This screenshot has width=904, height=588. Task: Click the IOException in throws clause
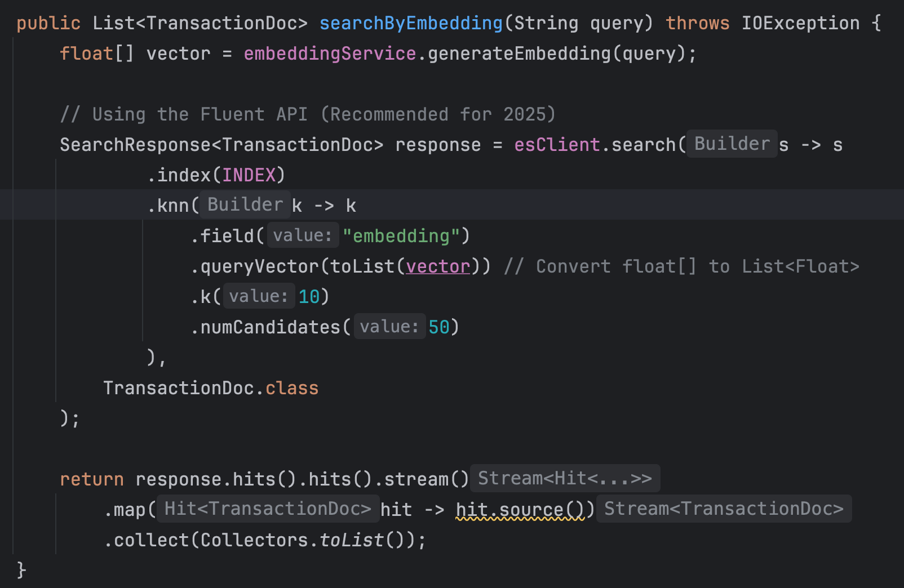800,23
